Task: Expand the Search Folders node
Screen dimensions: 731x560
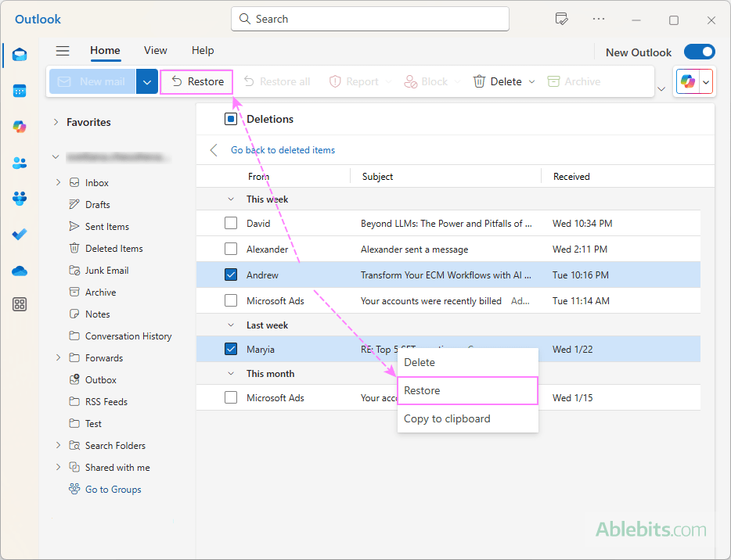Action: click(58, 445)
